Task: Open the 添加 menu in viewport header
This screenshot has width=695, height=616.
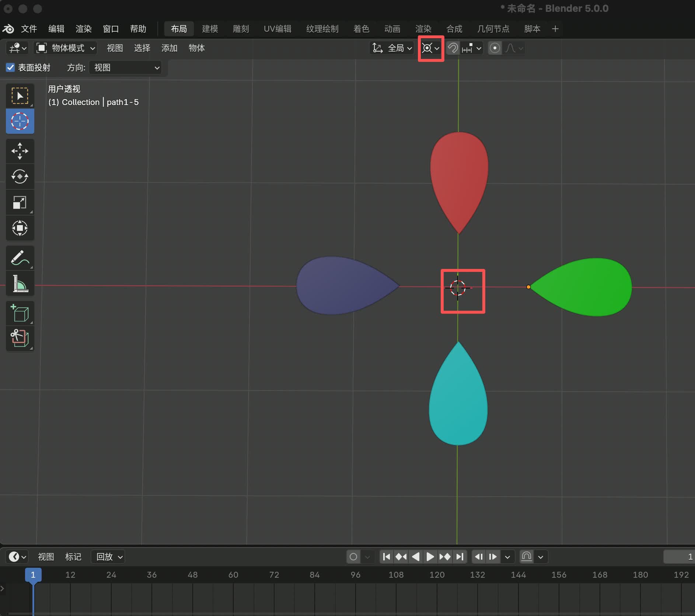Action: (169, 48)
